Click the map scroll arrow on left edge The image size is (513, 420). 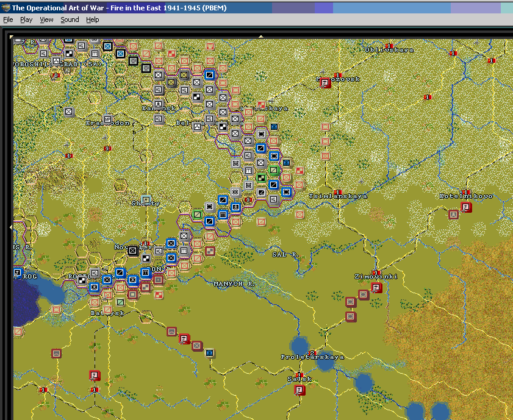click(x=11, y=227)
